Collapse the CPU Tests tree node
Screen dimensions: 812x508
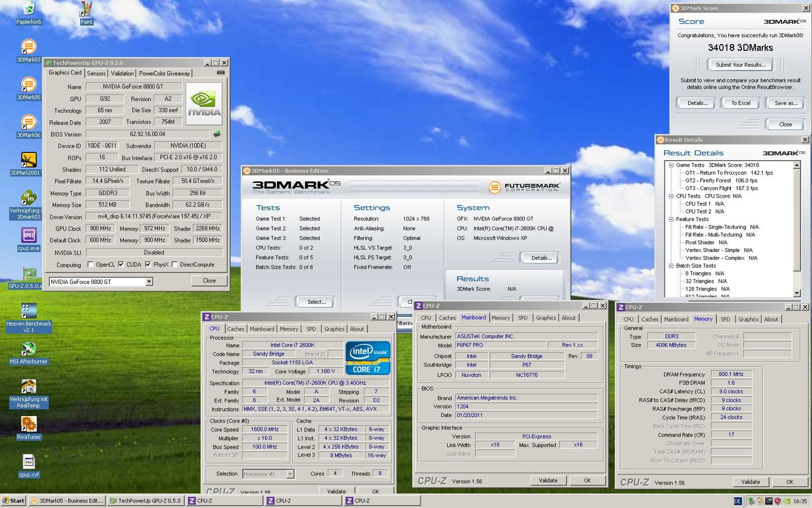tap(671, 196)
